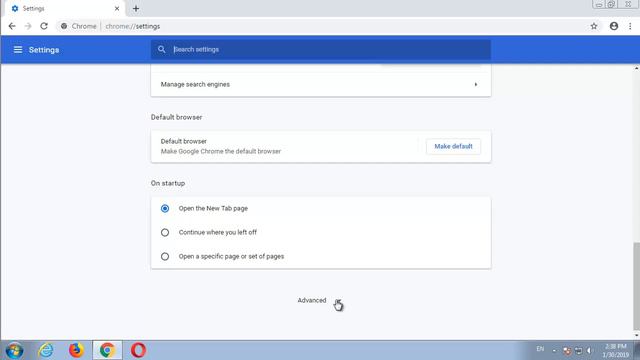Go back with the browser back arrow
The height and width of the screenshot is (360, 640).
click(12, 26)
